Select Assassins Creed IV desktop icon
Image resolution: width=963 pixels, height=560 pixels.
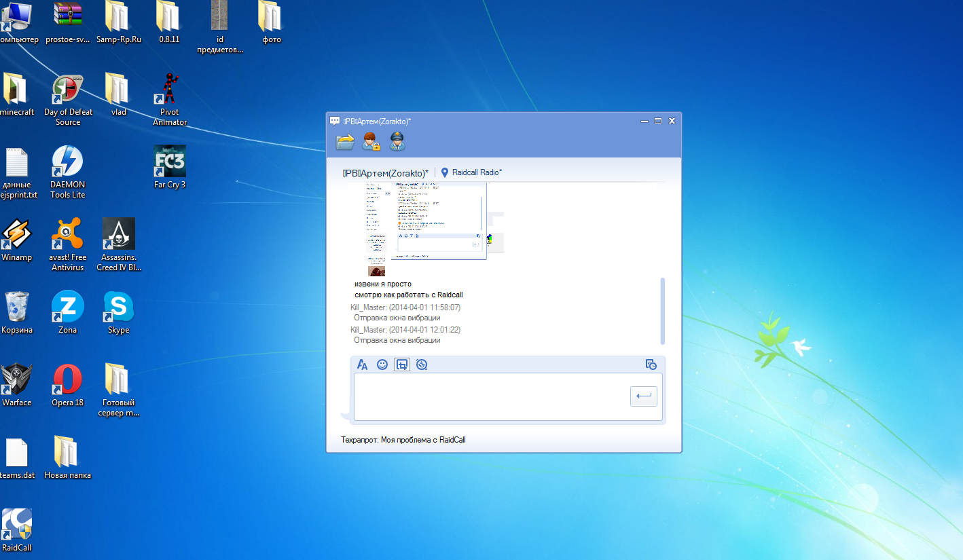[119, 244]
